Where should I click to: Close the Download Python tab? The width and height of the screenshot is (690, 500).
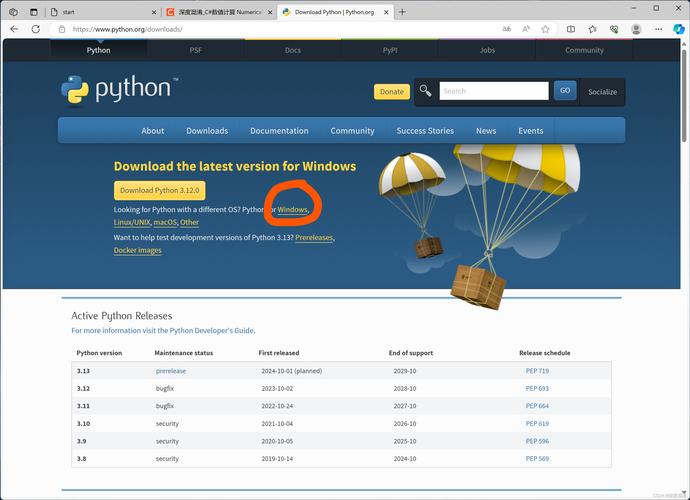(x=386, y=12)
